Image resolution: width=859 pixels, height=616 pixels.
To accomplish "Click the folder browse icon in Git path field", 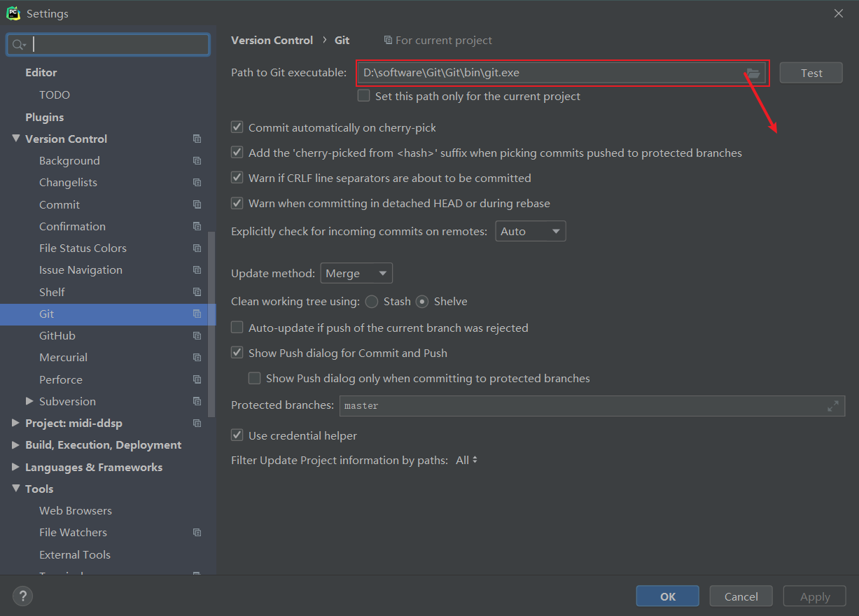I will point(753,73).
